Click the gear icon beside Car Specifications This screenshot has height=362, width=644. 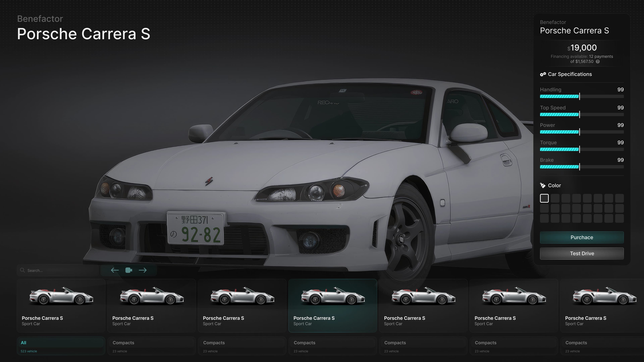tap(543, 74)
